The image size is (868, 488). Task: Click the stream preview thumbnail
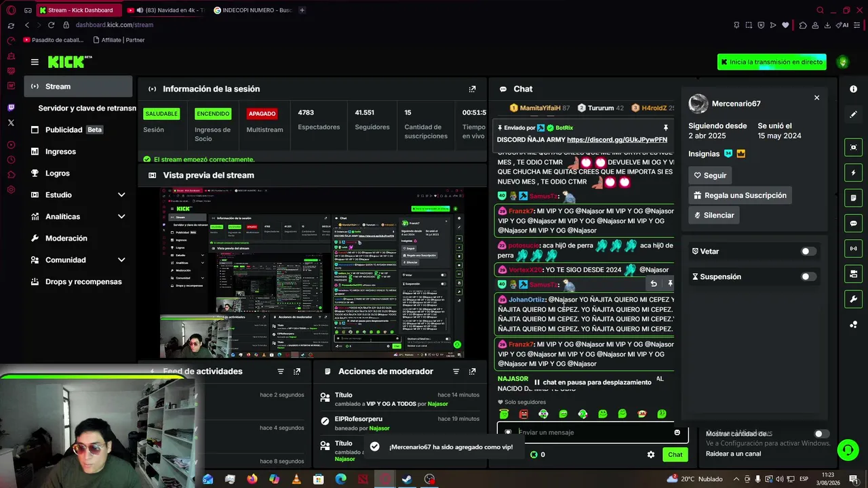(312, 272)
